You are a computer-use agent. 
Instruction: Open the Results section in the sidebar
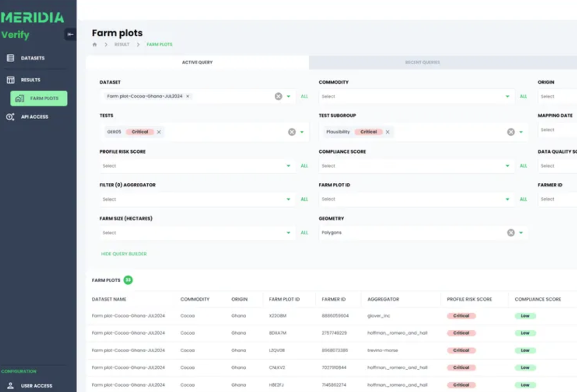30,80
